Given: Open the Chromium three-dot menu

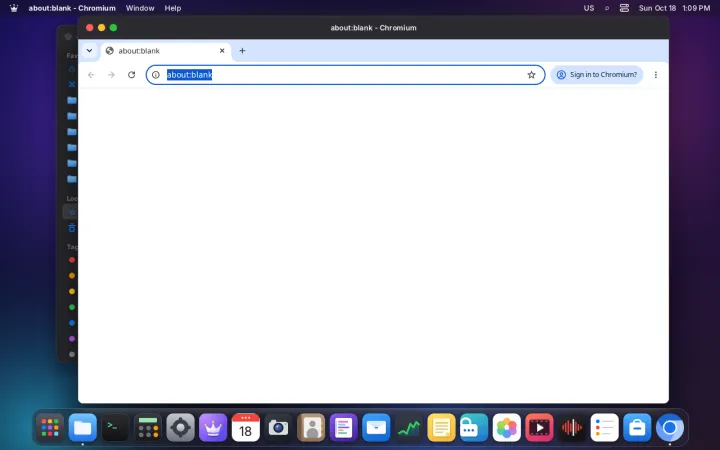Looking at the screenshot, I should (x=656, y=75).
